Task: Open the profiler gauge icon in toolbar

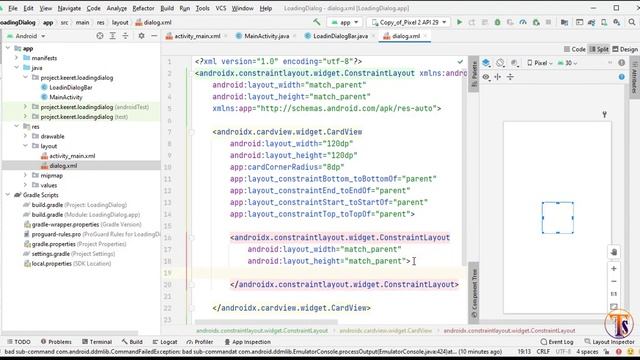Action: click(x=523, y=22)
